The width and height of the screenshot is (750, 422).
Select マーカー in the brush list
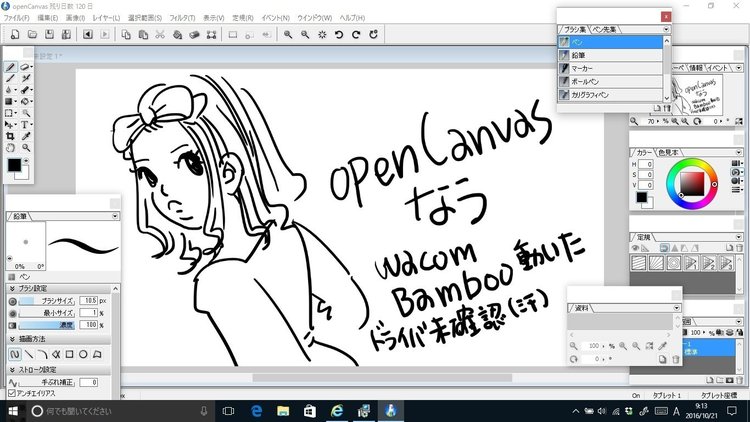tap(610, 68)
